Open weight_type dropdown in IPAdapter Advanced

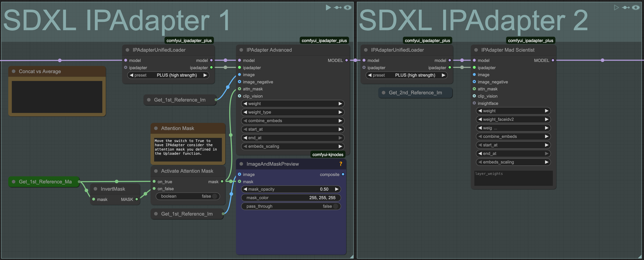tap(292, 112)
